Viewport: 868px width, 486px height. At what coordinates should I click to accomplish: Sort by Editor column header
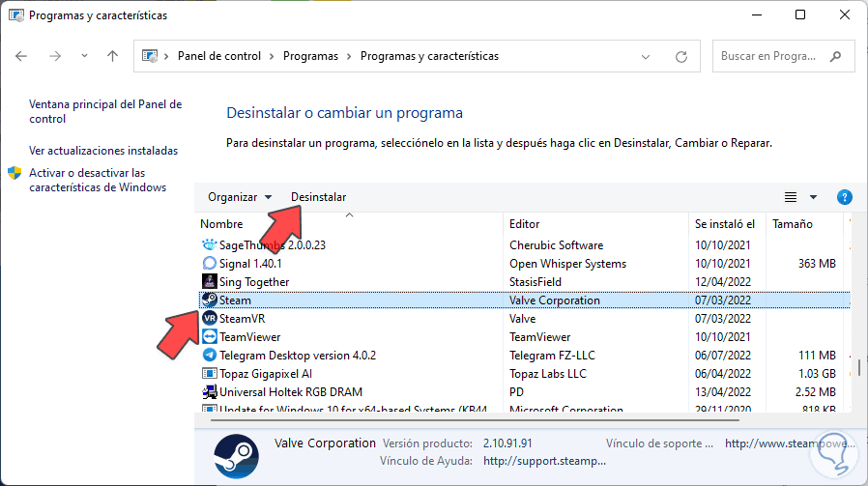tap(524, 224)
